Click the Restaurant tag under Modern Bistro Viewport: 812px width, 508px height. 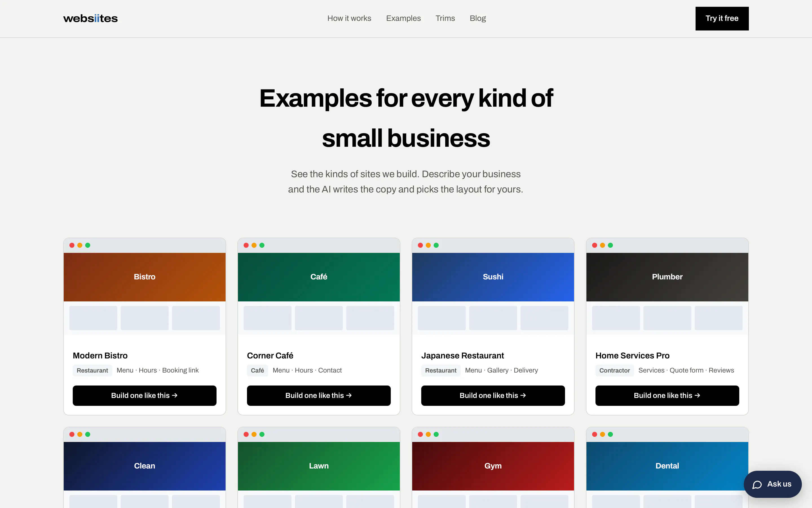tap(92, 370)
